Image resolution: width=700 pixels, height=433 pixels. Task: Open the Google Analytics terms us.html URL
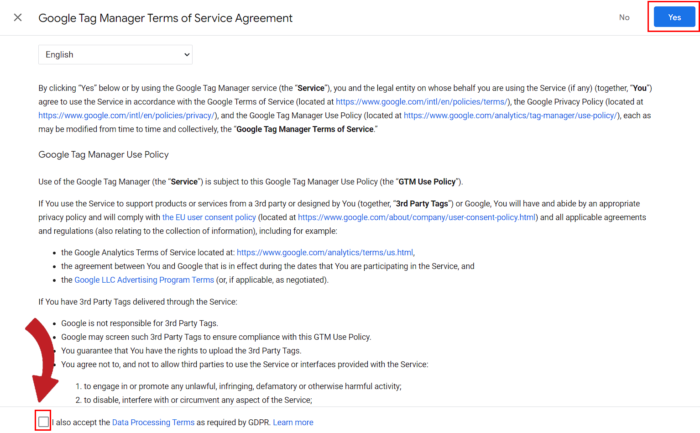[x=325, y=253]
